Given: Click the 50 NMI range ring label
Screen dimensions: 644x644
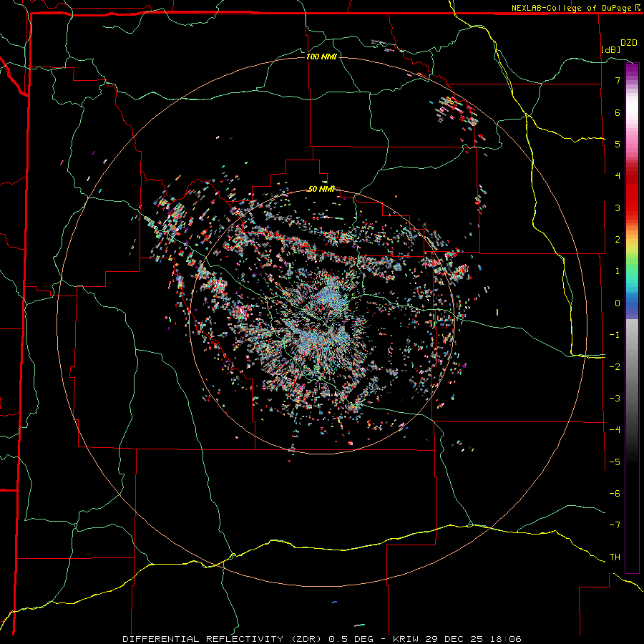Looking at the screenshot, I should [321, 189].
